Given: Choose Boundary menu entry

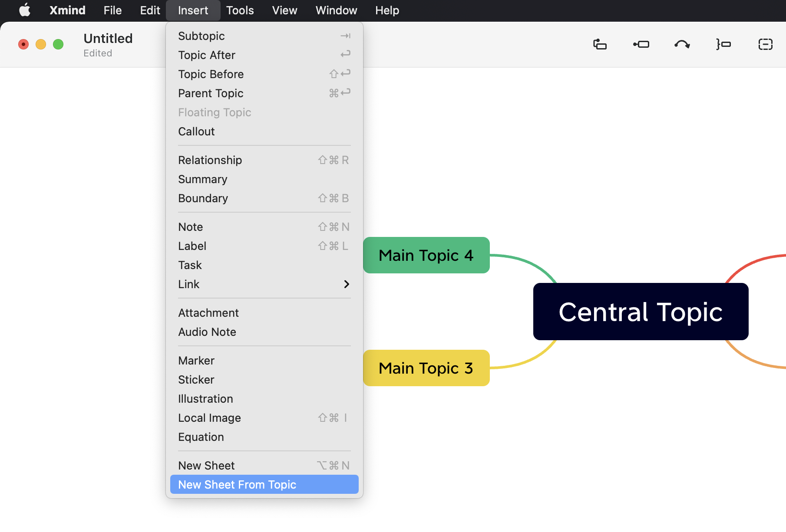Looking at the screenshot, I should click(264, 198).
